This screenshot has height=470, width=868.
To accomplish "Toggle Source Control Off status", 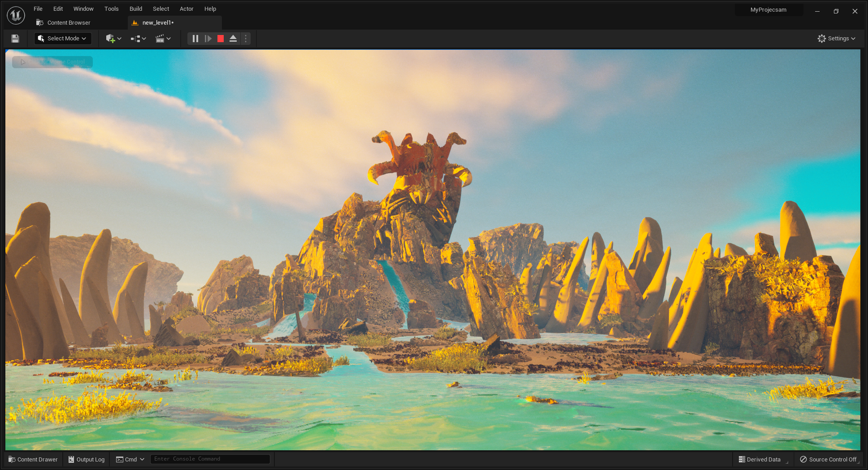I will tap(829, 459).
